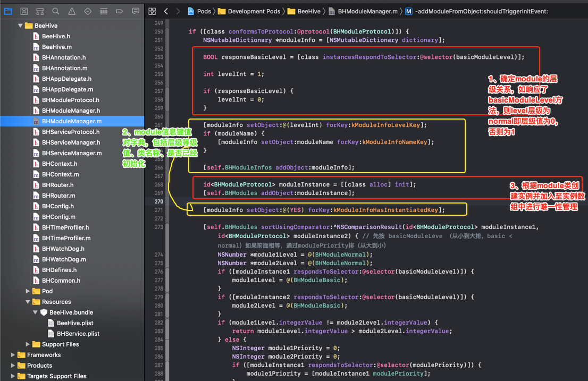This screenshot has width=588, height=381.
Task: Expand the Products group
Action: (13, 365)
